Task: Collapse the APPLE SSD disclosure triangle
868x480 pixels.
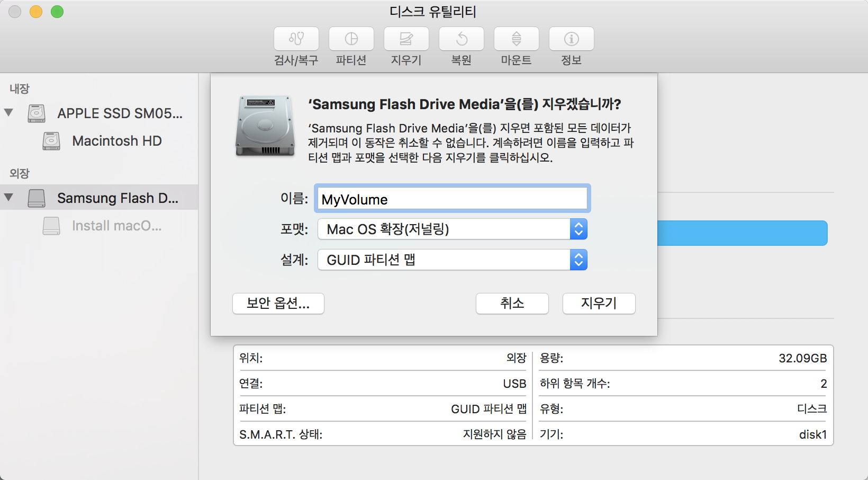Action: pos(8,112)
